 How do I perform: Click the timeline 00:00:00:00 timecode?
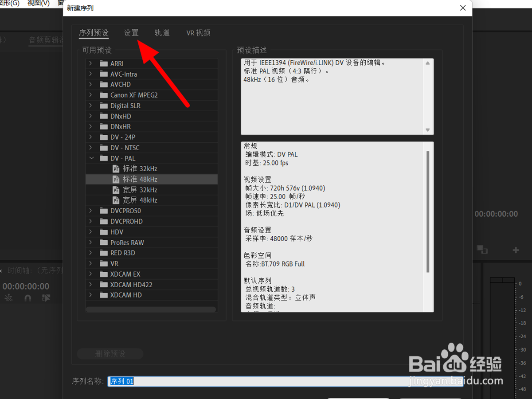[26, 286]
